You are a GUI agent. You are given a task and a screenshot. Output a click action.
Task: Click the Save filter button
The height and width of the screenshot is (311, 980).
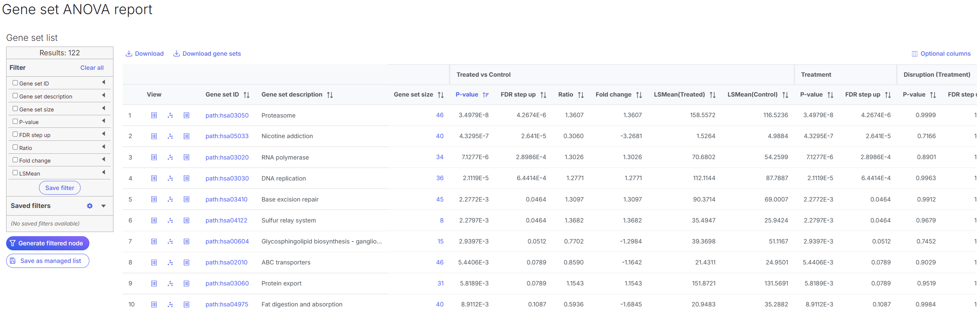coord(60,188)
